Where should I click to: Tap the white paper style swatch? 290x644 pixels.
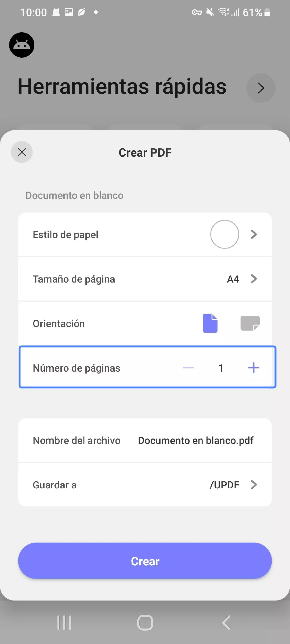point(224,234)
